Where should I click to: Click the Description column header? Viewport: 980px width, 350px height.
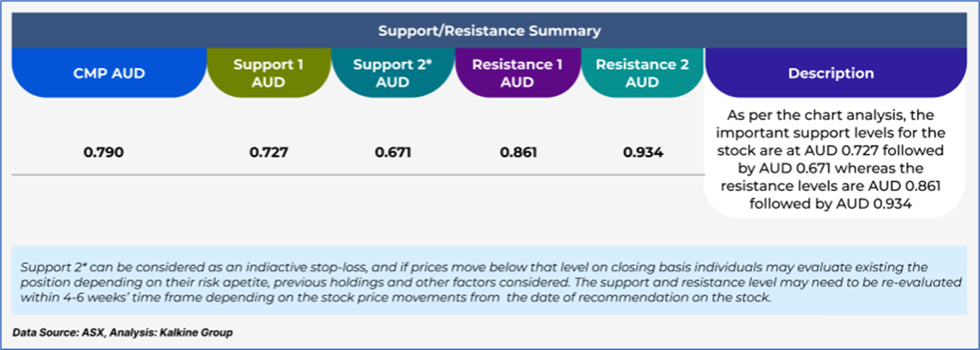point(830,73)
